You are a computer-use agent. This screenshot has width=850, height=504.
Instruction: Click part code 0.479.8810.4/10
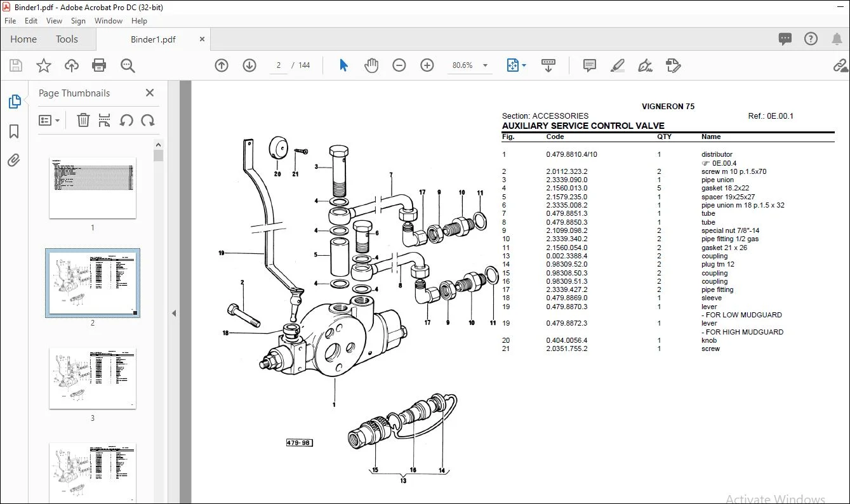click(x=571, y=154)
